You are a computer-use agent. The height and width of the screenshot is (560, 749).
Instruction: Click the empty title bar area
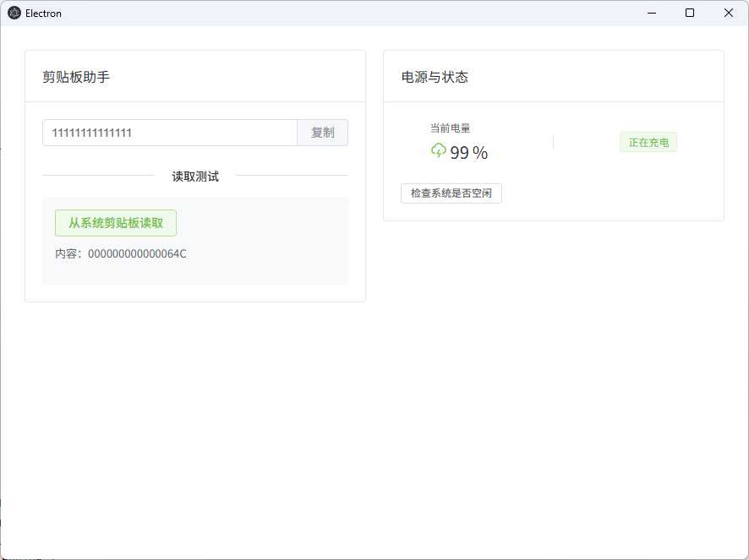[338, 14]
